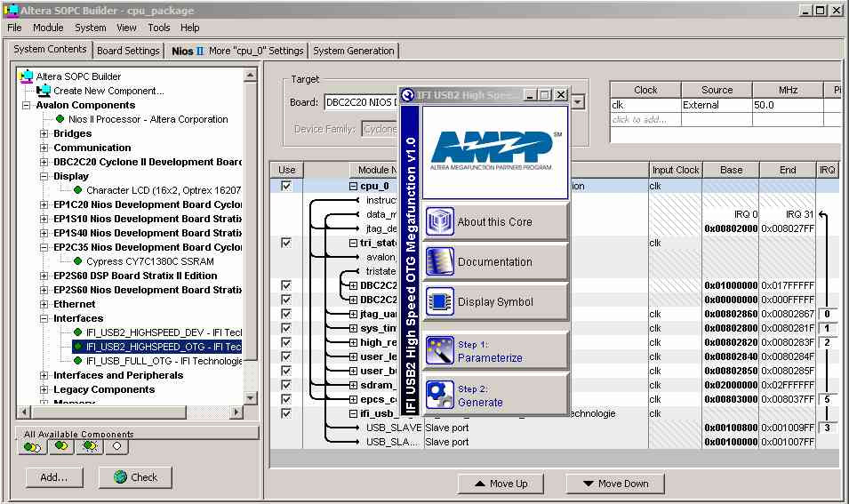Toggle the Use checkbox for high_res row

286,342
